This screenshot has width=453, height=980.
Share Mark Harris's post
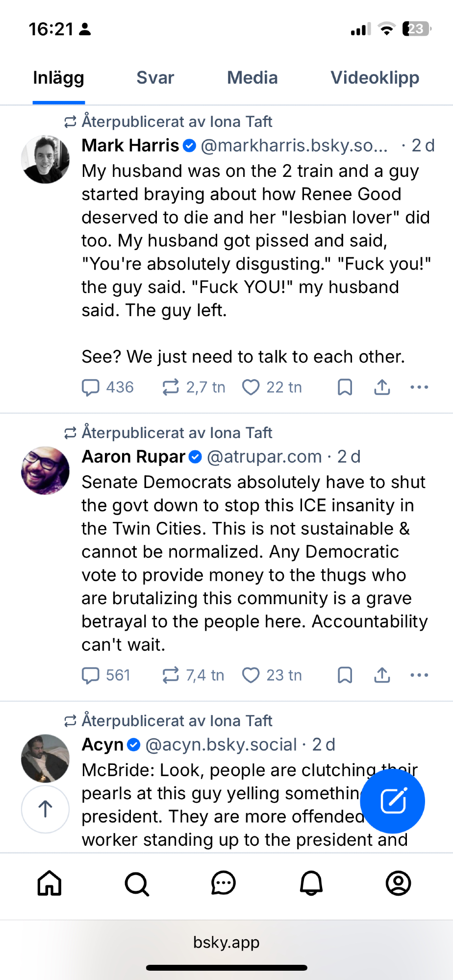pyautogui.click(x=382, y=387)
